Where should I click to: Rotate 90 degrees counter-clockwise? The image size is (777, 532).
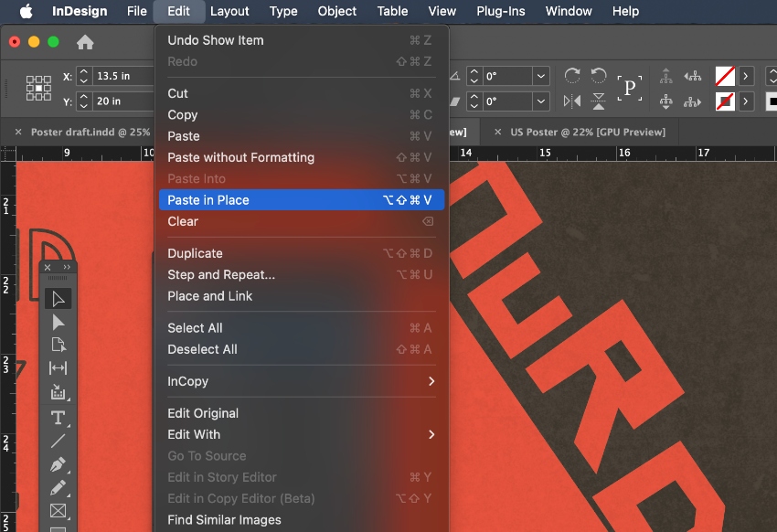coord(599,76)
